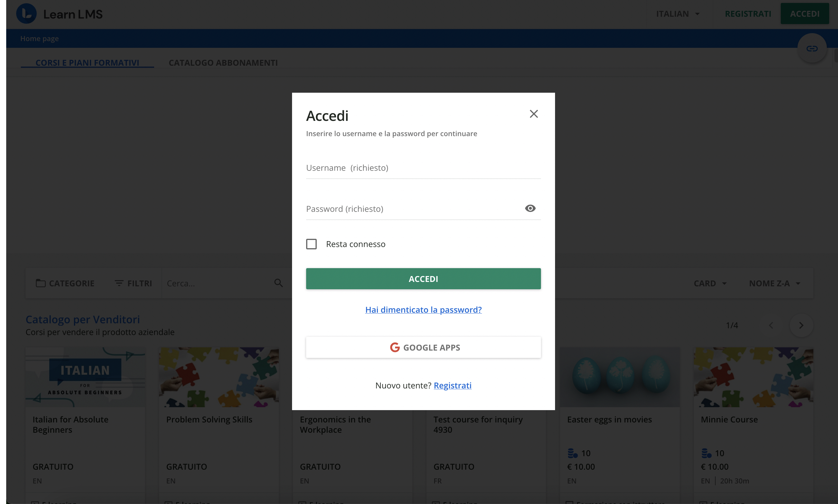Go to next catalog page arrow
The image size is (838, 504).
[801, 325]
